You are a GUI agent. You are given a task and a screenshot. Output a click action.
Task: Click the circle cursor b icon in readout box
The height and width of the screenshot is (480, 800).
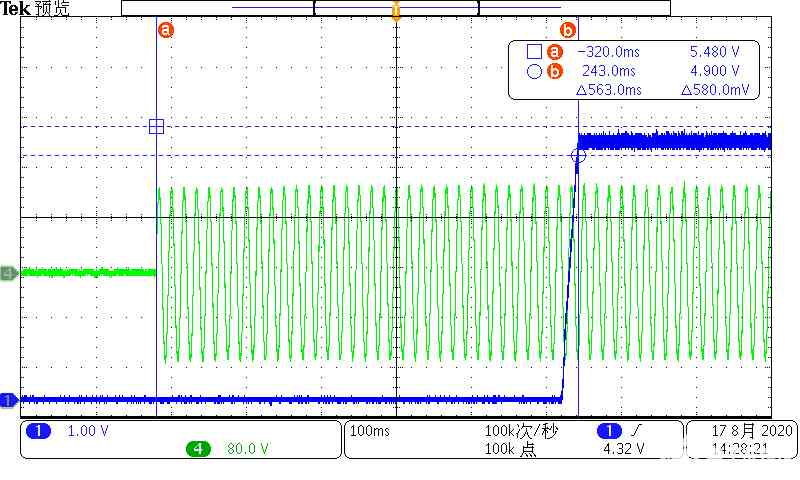pos(534,71)
